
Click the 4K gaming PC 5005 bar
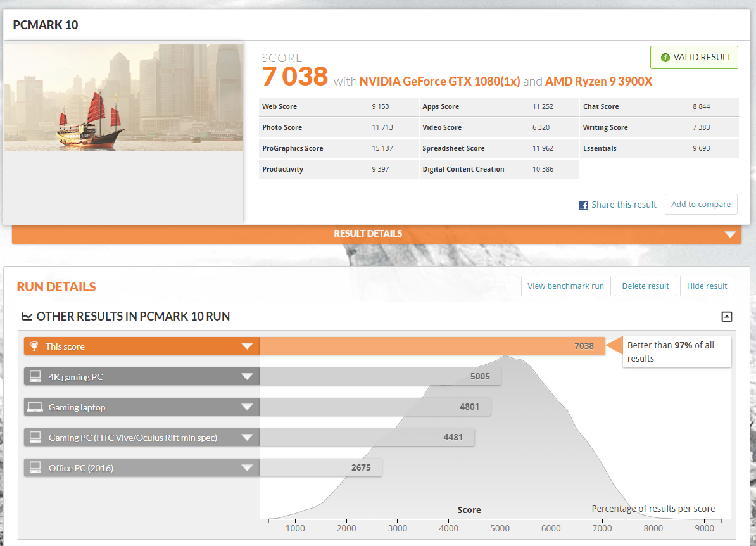tap(380, 376)
